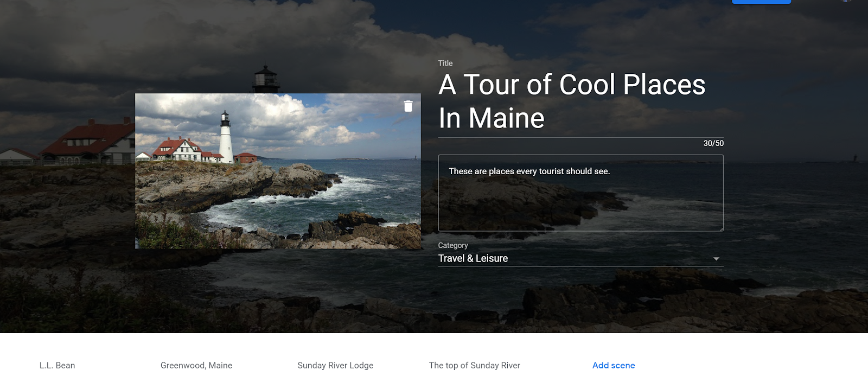Switch to the Greenwood, Maine scene
This screenshot has width=868, height=389.
coord(196,365)
